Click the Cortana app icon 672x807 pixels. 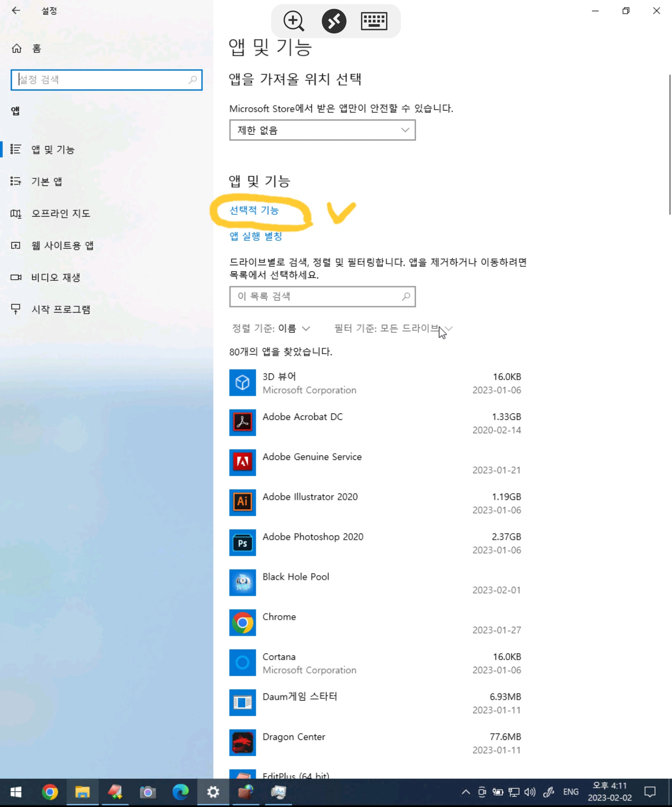click(243, 662)
